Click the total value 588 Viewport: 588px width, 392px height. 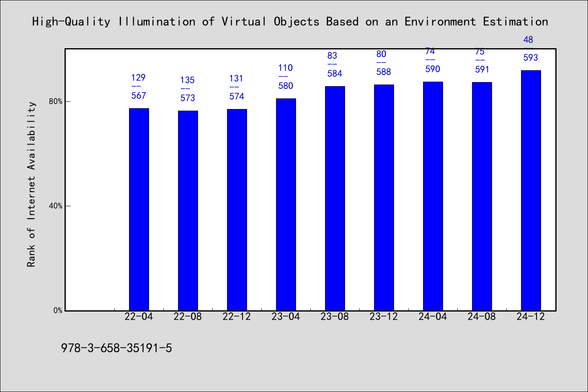[x=384, y=72]
